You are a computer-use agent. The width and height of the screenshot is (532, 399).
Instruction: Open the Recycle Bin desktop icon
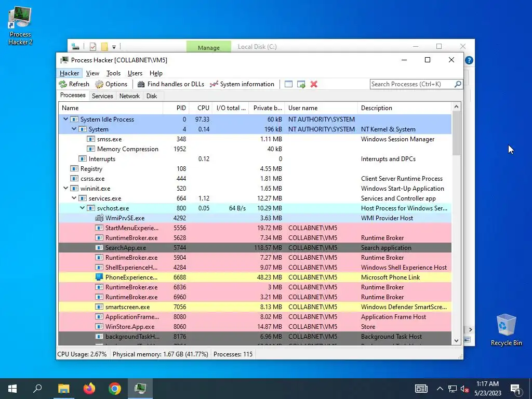(x=506, y=330)
